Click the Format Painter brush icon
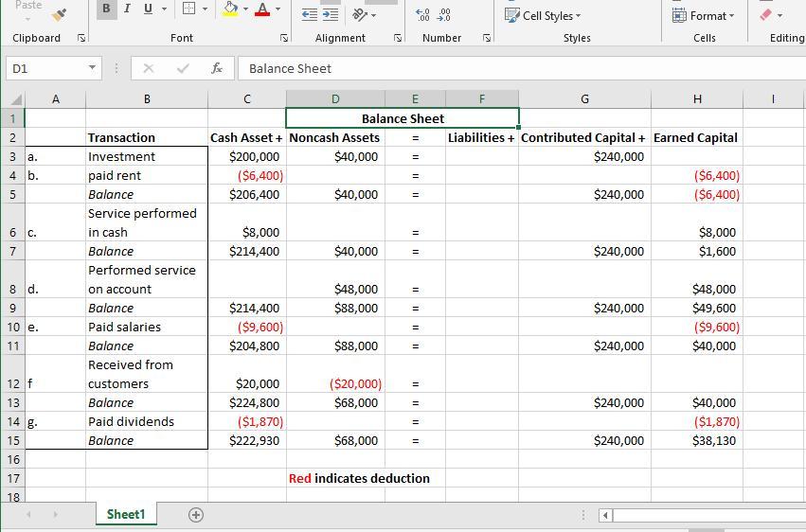The height and width of the screenshot is (532, 806). [60, 13]
